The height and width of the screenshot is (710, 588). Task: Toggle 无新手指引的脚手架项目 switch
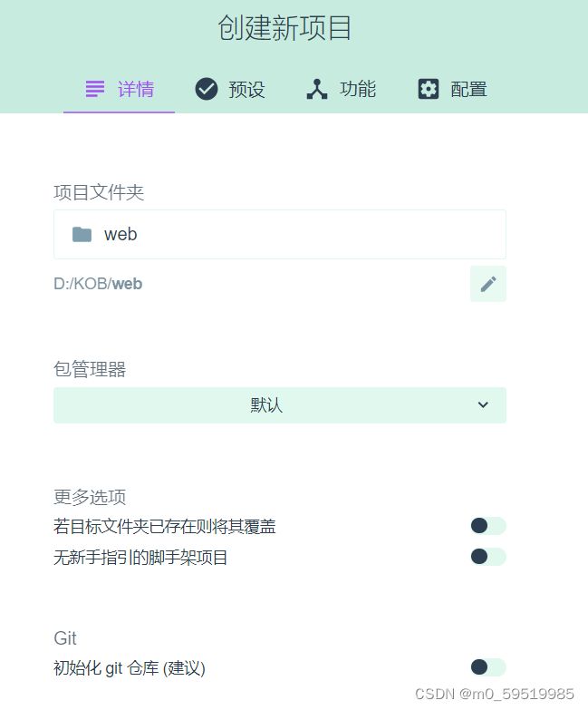click(x=488, y=557)
